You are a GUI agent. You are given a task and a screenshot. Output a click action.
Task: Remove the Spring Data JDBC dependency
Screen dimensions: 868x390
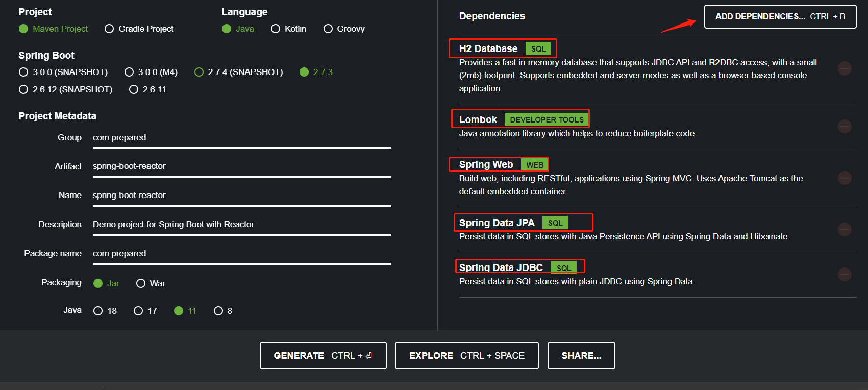point(845,274)
